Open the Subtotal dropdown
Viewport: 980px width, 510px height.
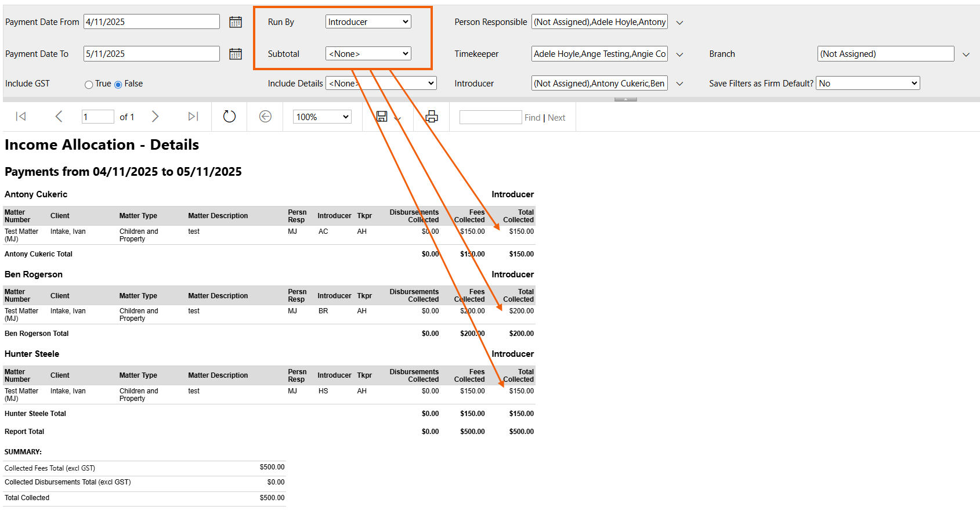368,54
